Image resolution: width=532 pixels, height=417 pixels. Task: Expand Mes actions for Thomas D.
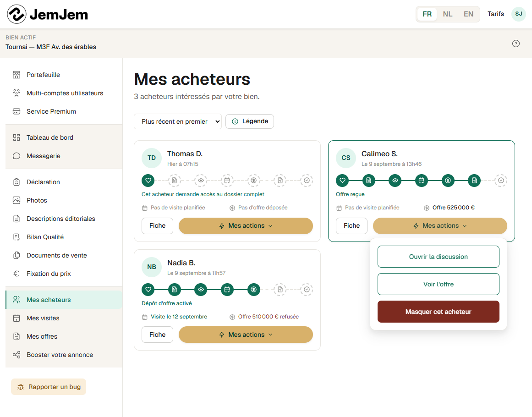point(246,225)
